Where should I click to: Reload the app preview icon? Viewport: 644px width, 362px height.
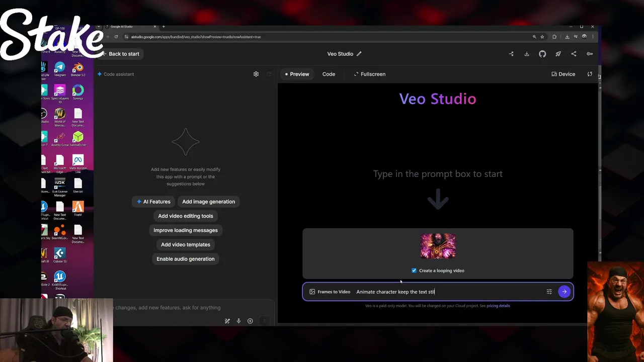tap(590, 74)
